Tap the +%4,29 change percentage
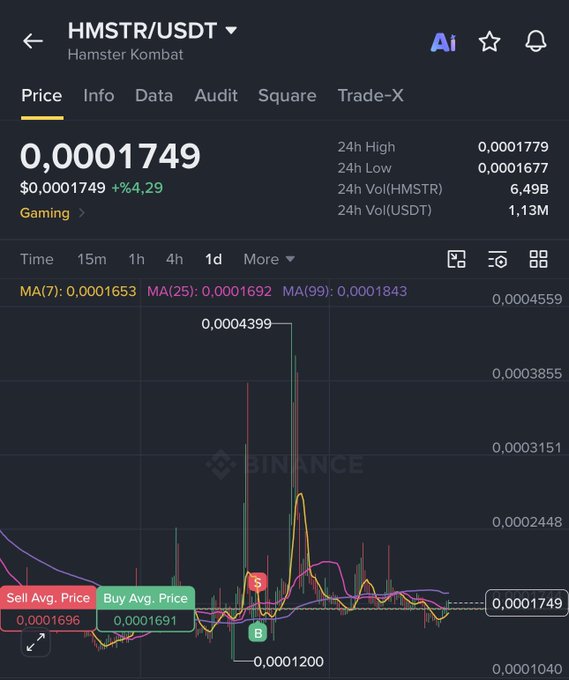569x680 pixels. (137, 187)
